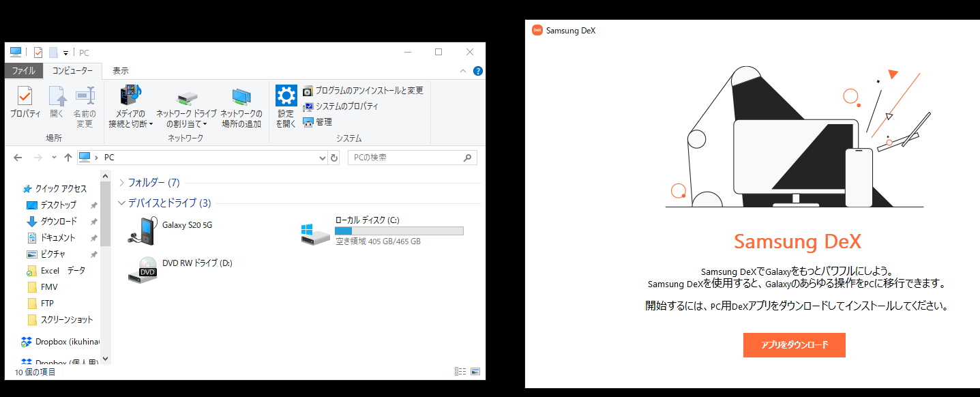The width and height of the screenshot is (980, 397).
Task: Click the プロパティ ribbon icon
Action: pos(25,102)
